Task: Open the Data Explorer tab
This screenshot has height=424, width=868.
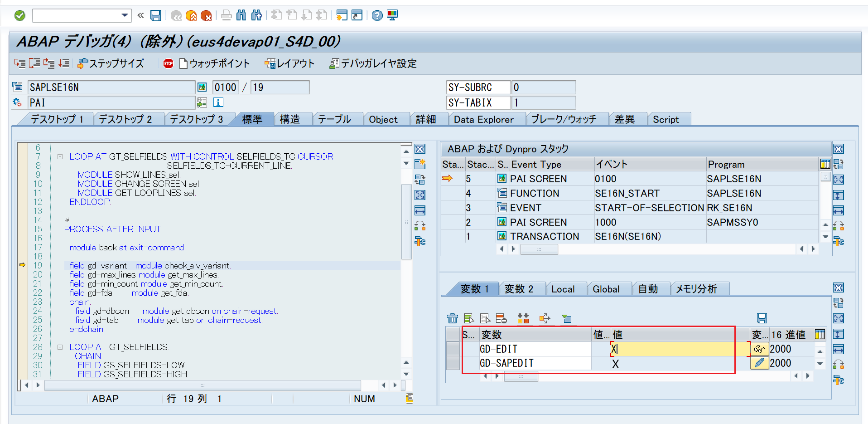Action: [x=482, y=119]
